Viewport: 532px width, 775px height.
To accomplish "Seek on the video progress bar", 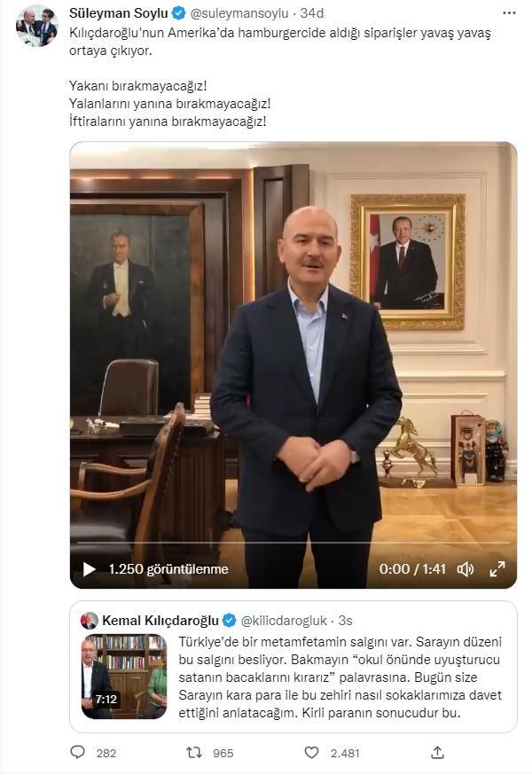I will 293,542.
